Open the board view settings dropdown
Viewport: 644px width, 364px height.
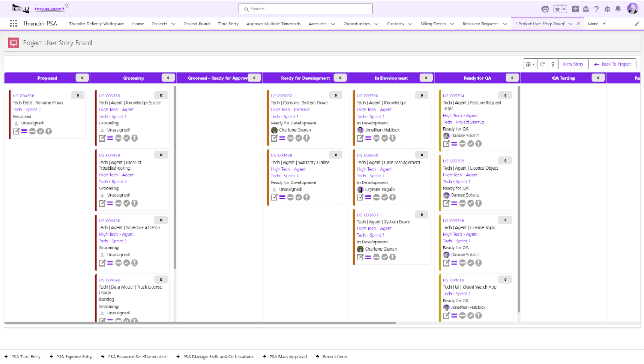pos(530,64)
